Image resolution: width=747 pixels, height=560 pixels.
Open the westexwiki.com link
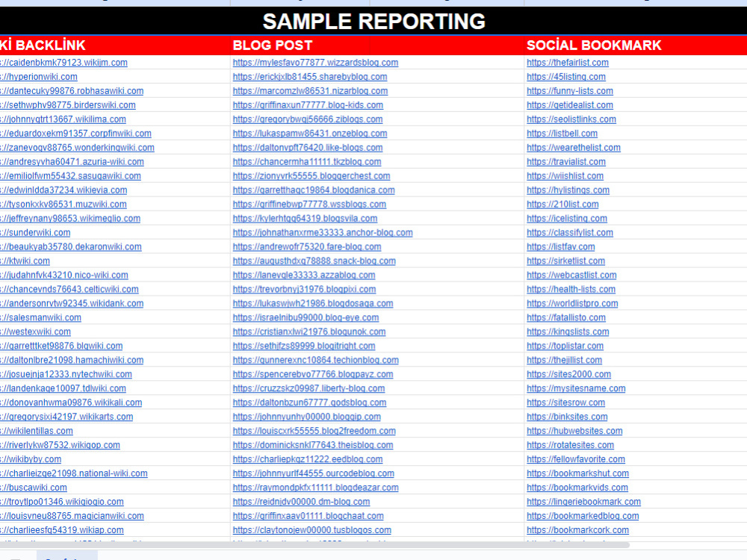pos(35,332)
